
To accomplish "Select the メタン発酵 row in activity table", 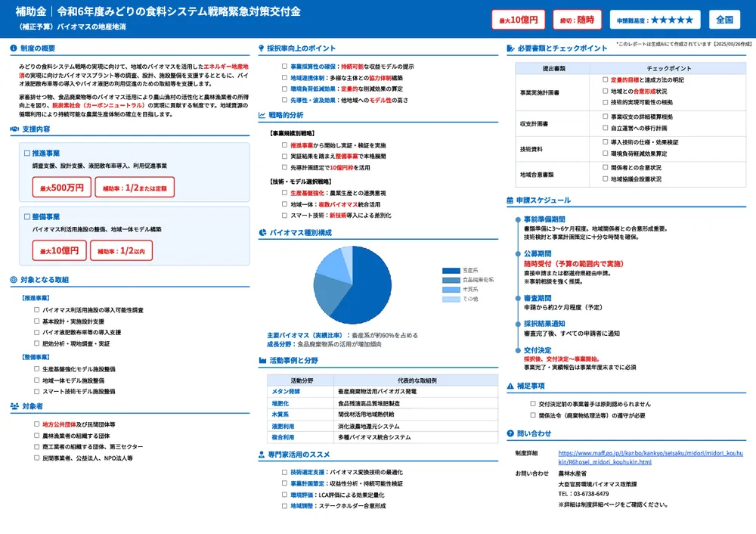I will tap(285, 393).
